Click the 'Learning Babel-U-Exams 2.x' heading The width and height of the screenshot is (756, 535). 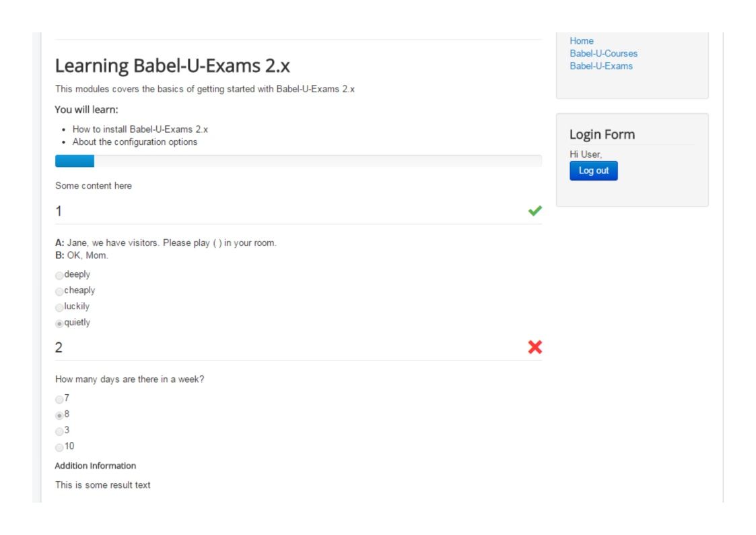coord(172,66)
